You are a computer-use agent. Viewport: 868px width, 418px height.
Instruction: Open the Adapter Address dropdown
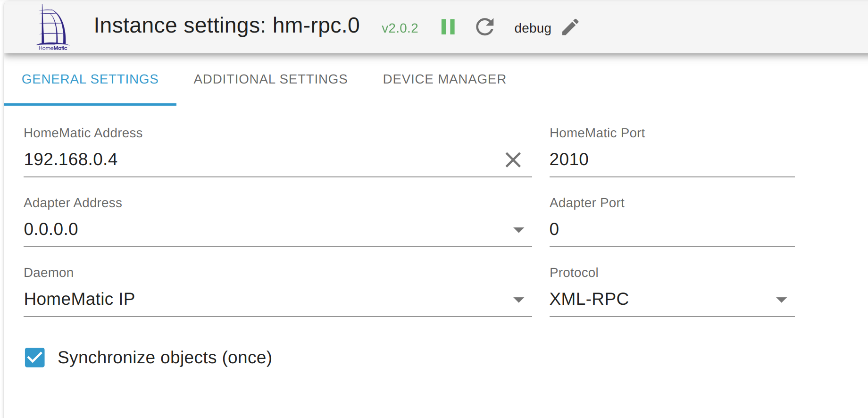click(x=278, y=229)
